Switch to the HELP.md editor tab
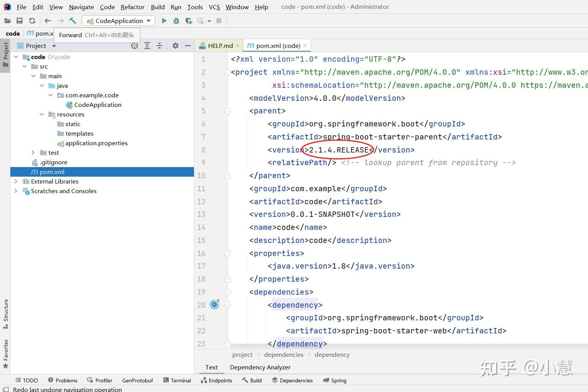Viewport: 588px width, 392px height. click(x=220, y=46)
